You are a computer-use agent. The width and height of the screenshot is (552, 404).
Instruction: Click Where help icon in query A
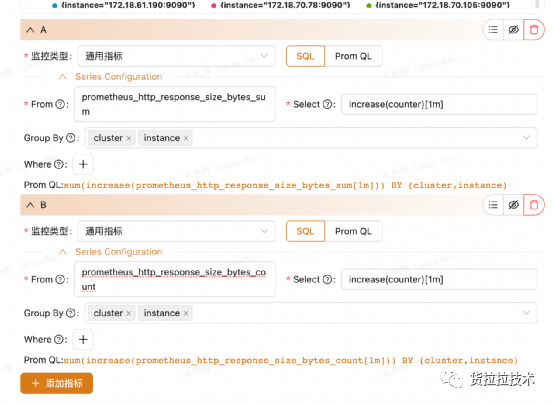[59, 164]
